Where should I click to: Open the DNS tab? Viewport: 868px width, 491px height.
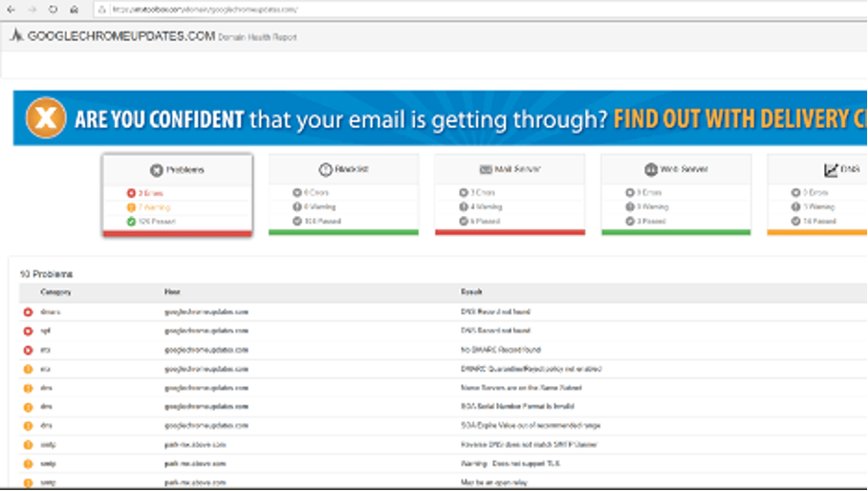pyautogui.click(x=817, y=194)
